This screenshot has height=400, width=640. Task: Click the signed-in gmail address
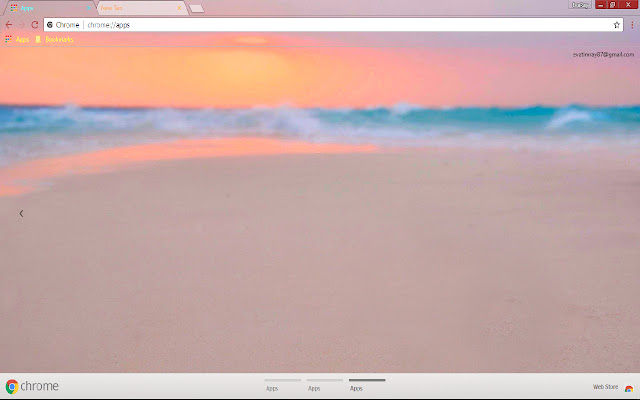(603, 54)
